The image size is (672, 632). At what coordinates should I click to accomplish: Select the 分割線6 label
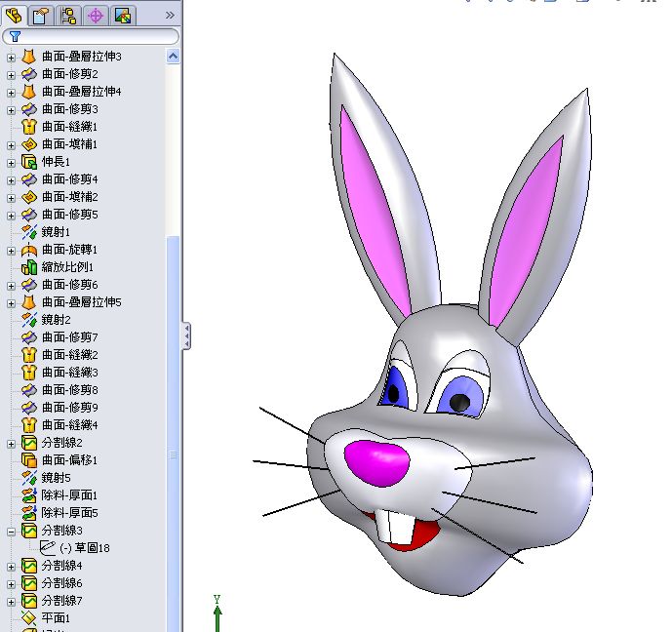61,583
